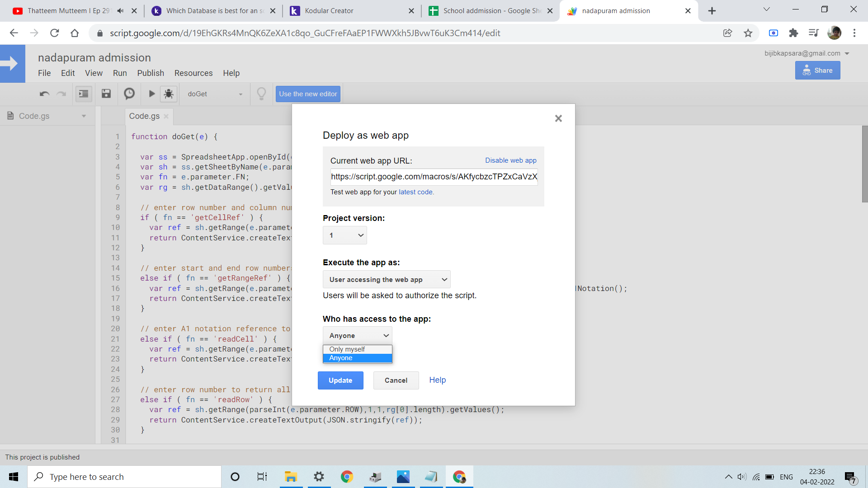Image resolution: width=868 pixels, height=488 pixels.
Task: Open the Project version dropdown
Action: coord(344,235)
